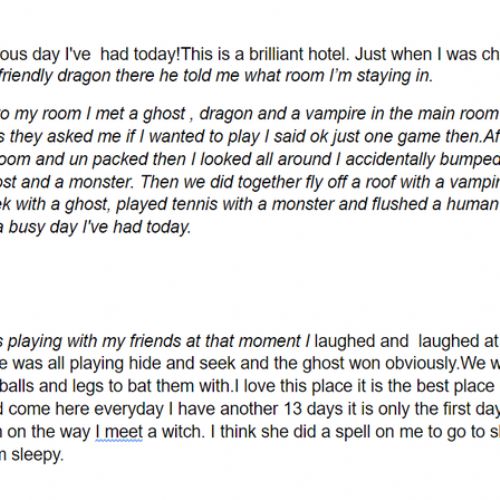
Task: Click the word "hotel" in first line
Action: [328, 54]
